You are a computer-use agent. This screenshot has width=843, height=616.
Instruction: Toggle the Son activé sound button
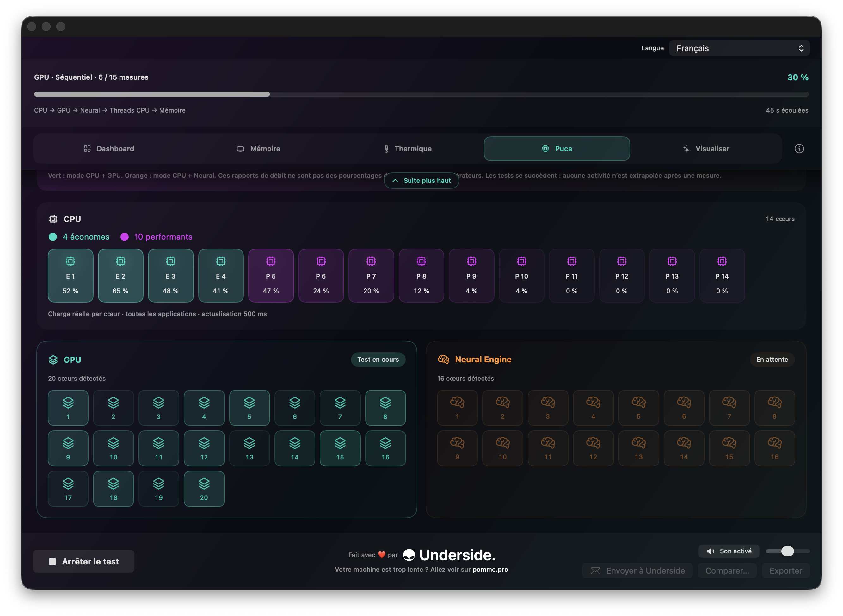(x=729, y=551)
